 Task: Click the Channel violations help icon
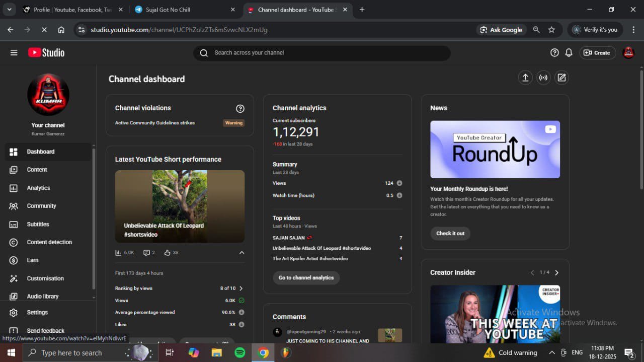click(x=240, y=108)
